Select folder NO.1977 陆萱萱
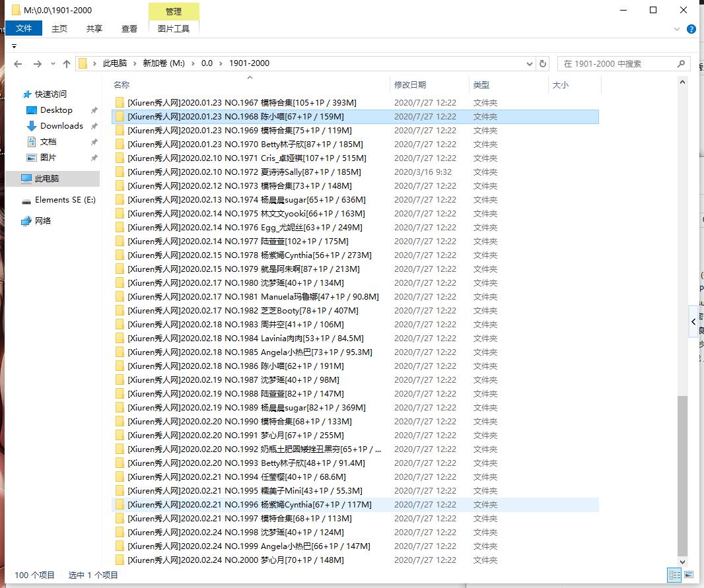 point(355,242)
